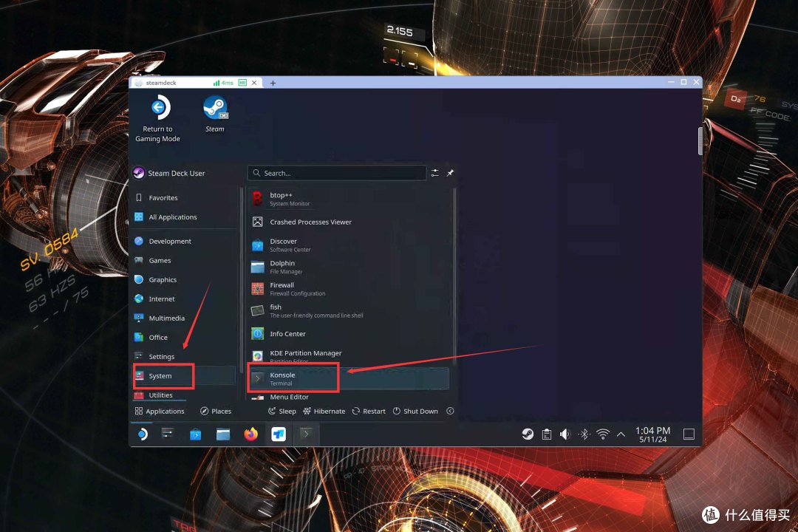Open the Wi-Fi network tray icon
The width and height of the screenshot is (798, 532).
click(x=603, y=434)
